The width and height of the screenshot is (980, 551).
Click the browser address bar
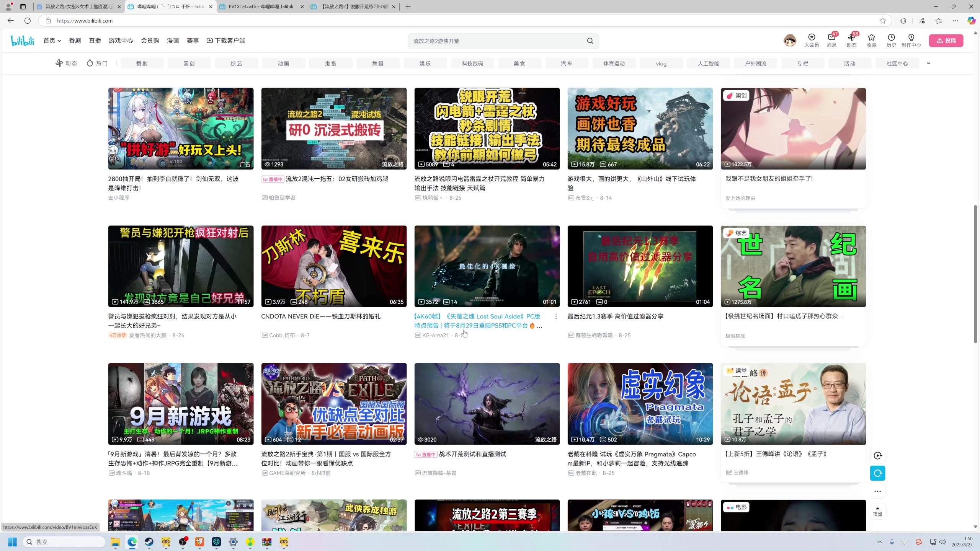tap(465, 21)
